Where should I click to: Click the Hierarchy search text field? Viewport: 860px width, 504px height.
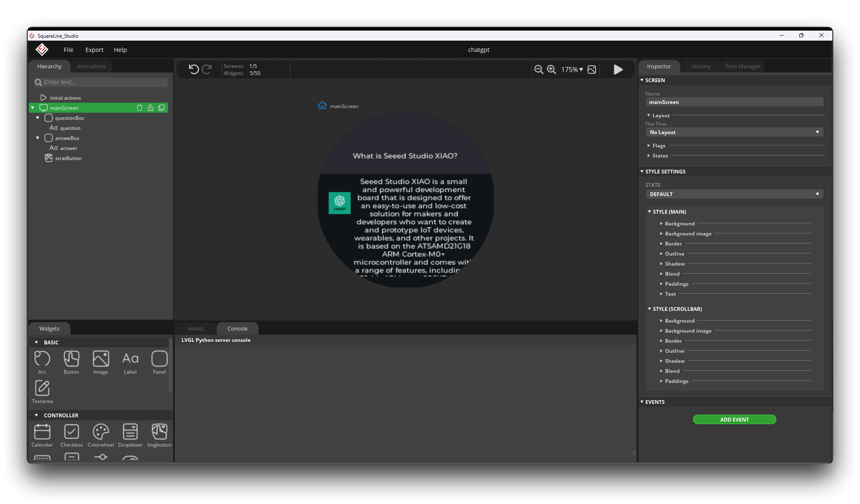(101, 82)
